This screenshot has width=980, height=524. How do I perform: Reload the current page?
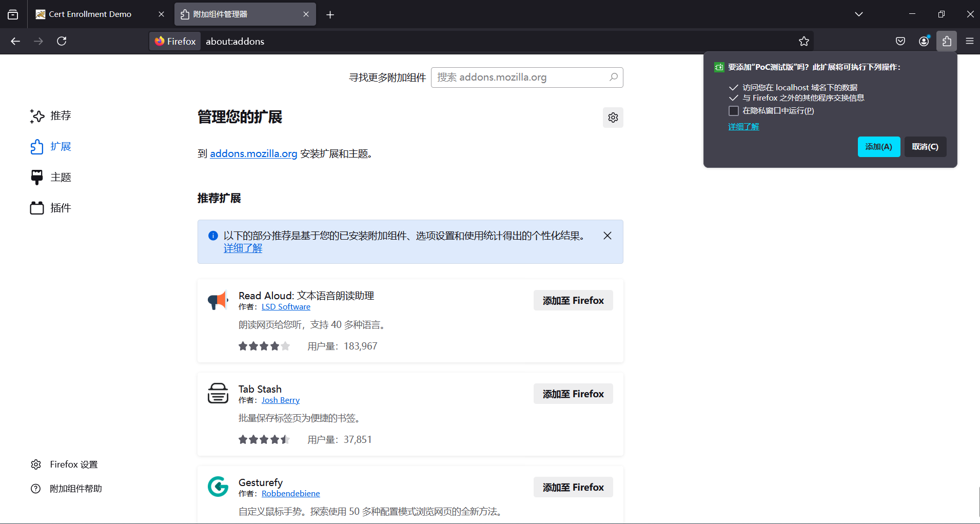[62, 41]
